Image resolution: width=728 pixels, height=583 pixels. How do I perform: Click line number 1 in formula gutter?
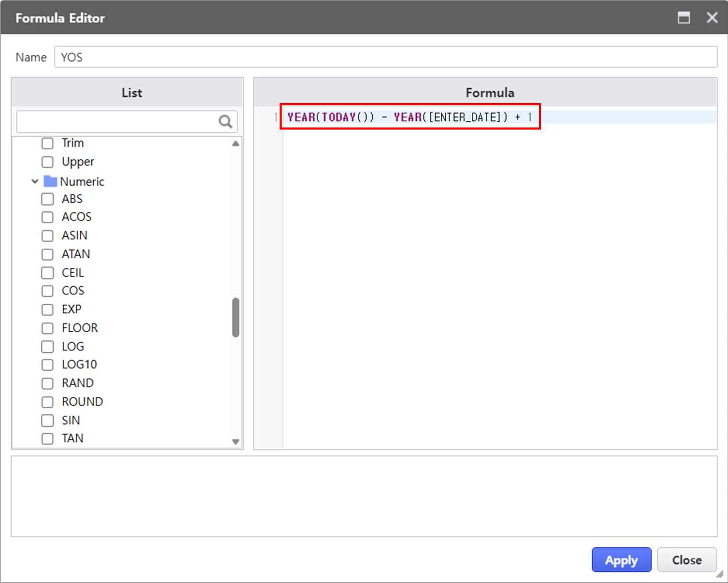coord(275,117)
